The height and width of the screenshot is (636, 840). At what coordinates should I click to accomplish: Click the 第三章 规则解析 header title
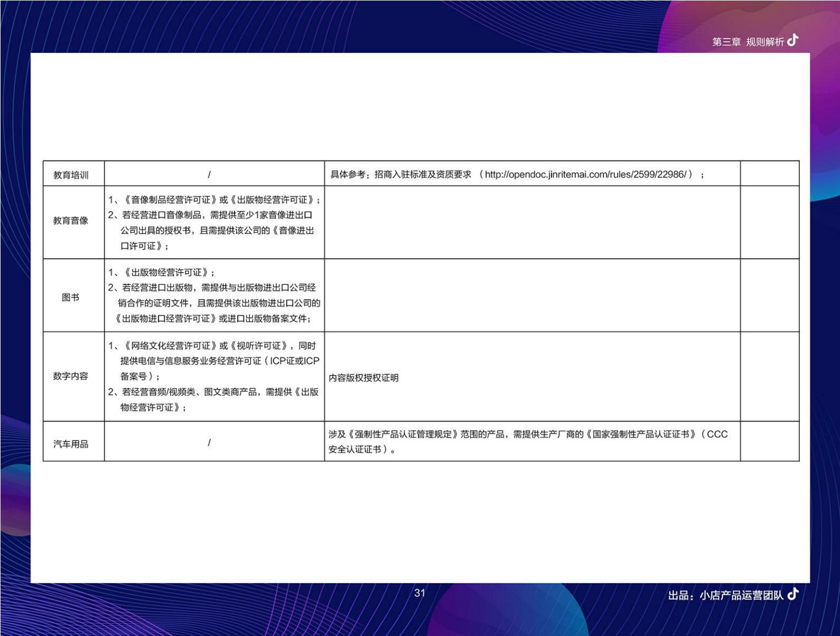click(x=748, y=42)
